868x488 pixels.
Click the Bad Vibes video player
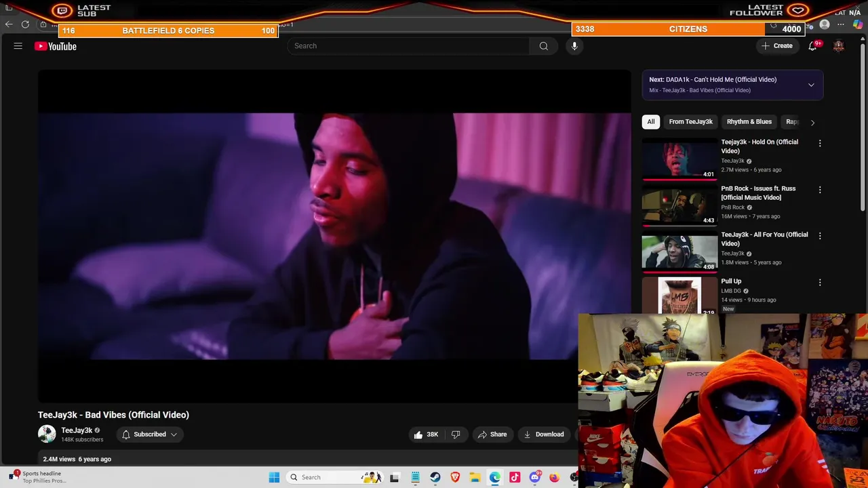[x=334, y=236]
